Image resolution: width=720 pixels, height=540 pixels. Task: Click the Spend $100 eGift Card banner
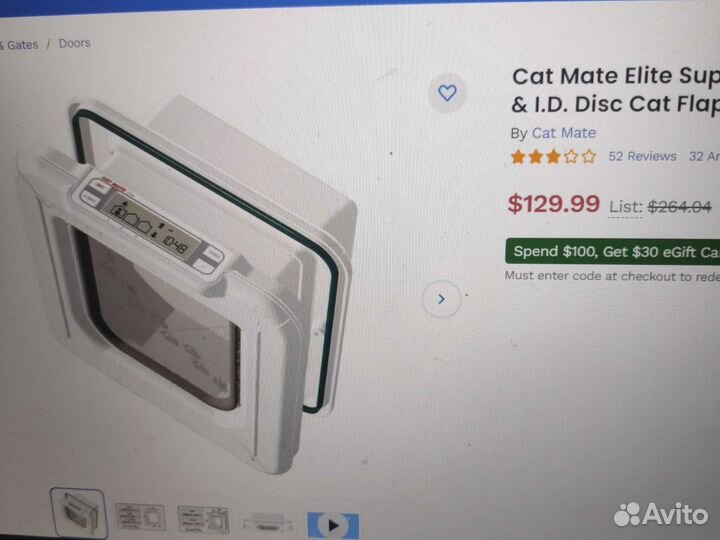pyautogui.click(x=613, y=251)
